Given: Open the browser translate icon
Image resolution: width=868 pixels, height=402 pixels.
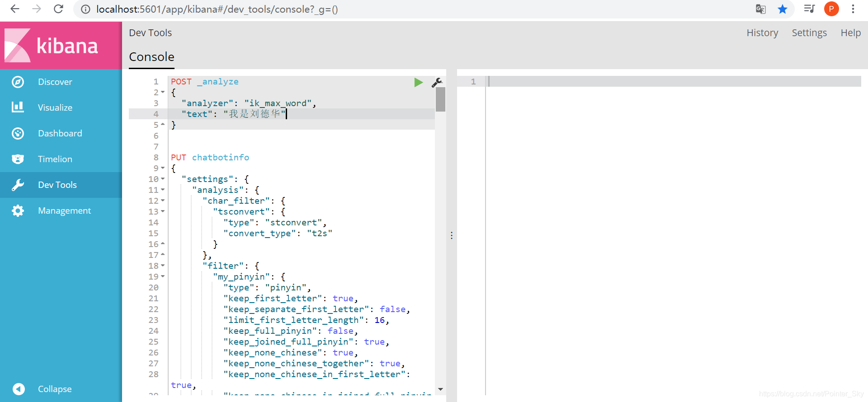Looking at the screenshot, I should 761,9.
